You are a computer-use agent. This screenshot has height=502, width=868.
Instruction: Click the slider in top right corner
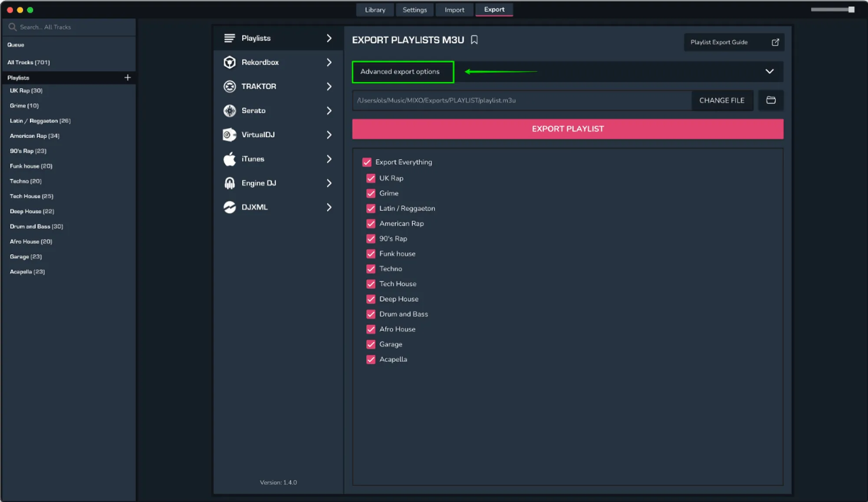[x=851, y=10]
